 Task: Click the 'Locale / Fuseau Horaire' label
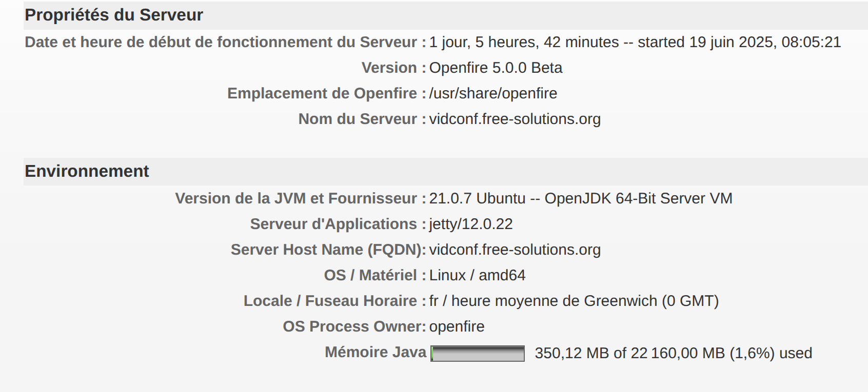(x=330, y=301)
